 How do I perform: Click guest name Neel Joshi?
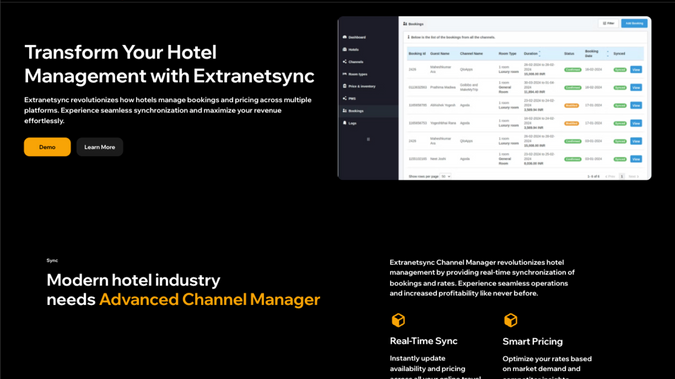click(x=438, y=159)
